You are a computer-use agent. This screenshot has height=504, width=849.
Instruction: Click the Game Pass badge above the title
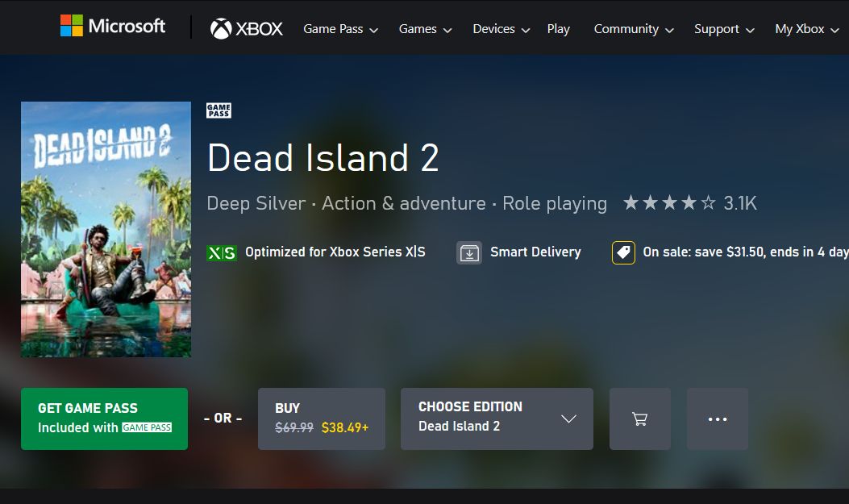point(218,110)
